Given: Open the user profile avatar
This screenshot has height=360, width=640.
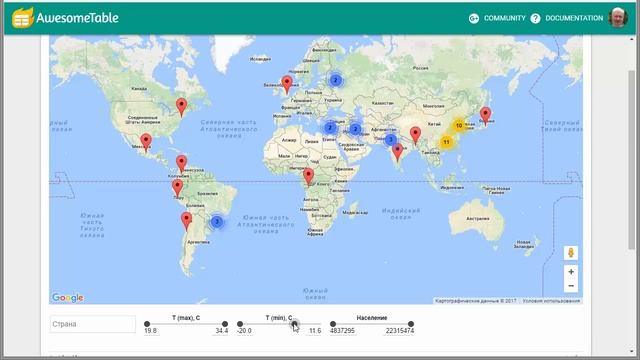Looking at the screenshot, I should tap(618, 18).
